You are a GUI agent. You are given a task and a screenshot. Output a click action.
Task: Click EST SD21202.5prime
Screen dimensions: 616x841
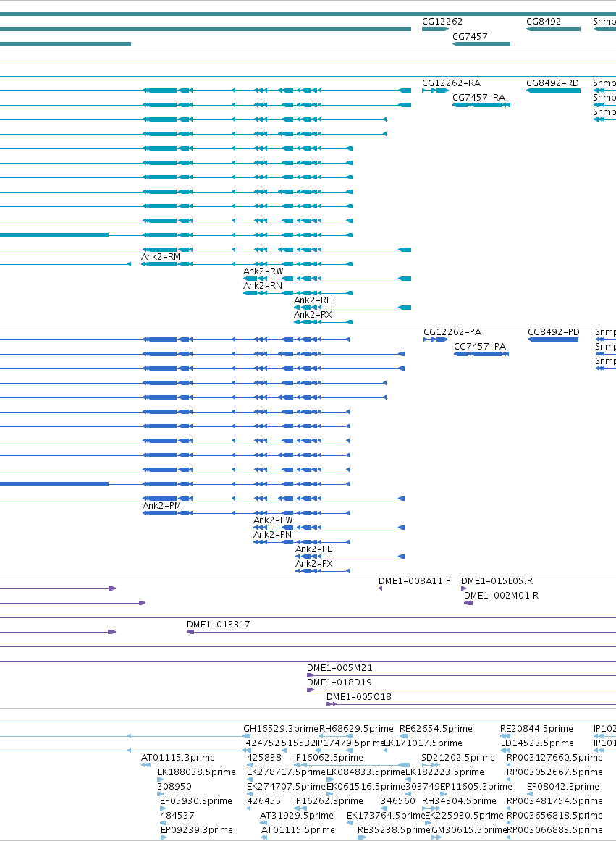[x=457, y=757]
